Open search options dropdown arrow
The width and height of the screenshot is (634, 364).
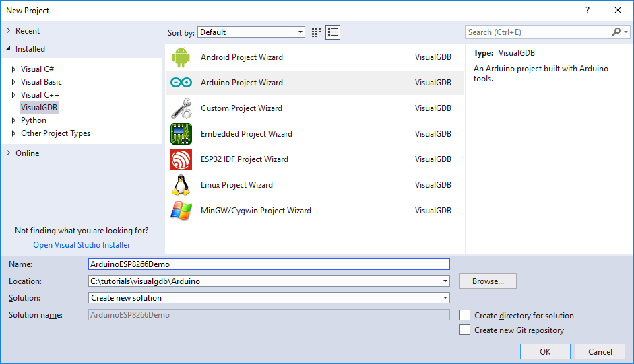coord(626,32)
